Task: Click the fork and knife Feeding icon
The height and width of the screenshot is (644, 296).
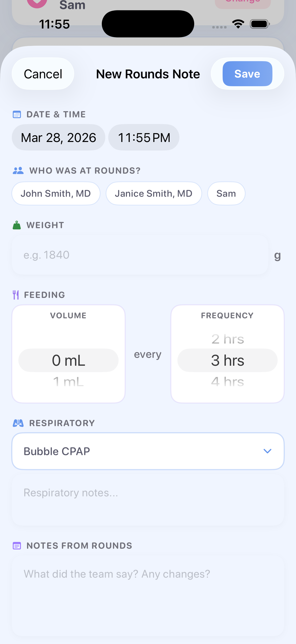Action: [16, 295]
